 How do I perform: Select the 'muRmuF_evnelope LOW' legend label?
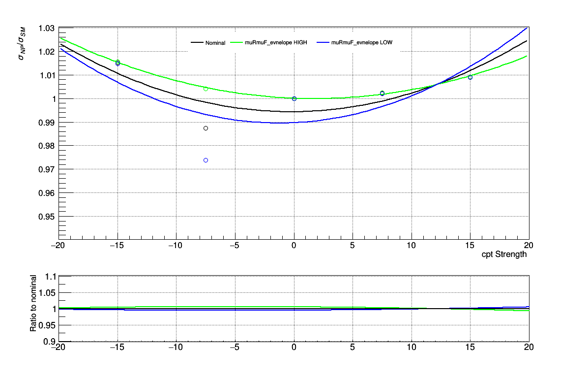[x=362, y=42]
